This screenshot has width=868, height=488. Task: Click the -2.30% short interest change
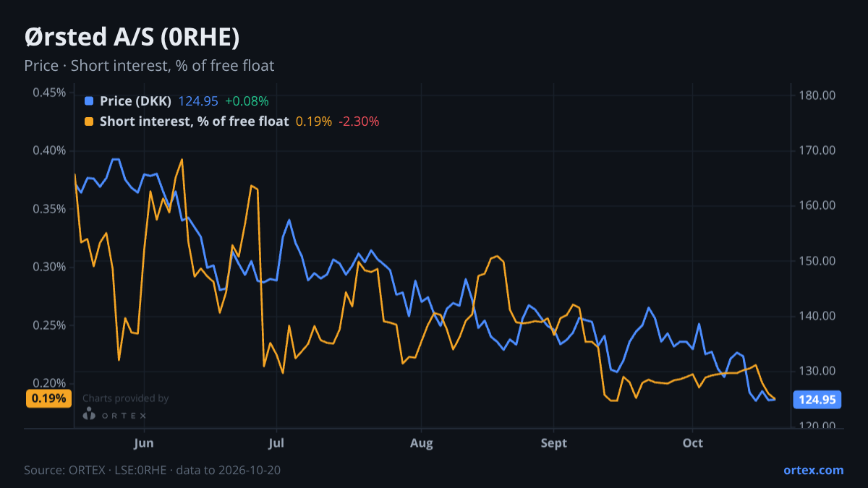pos(359,121)
